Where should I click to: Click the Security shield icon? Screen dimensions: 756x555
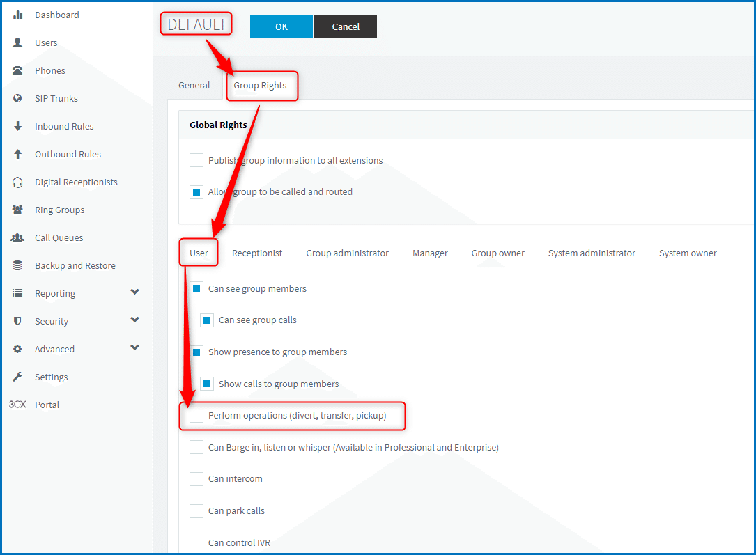[18, 321]
